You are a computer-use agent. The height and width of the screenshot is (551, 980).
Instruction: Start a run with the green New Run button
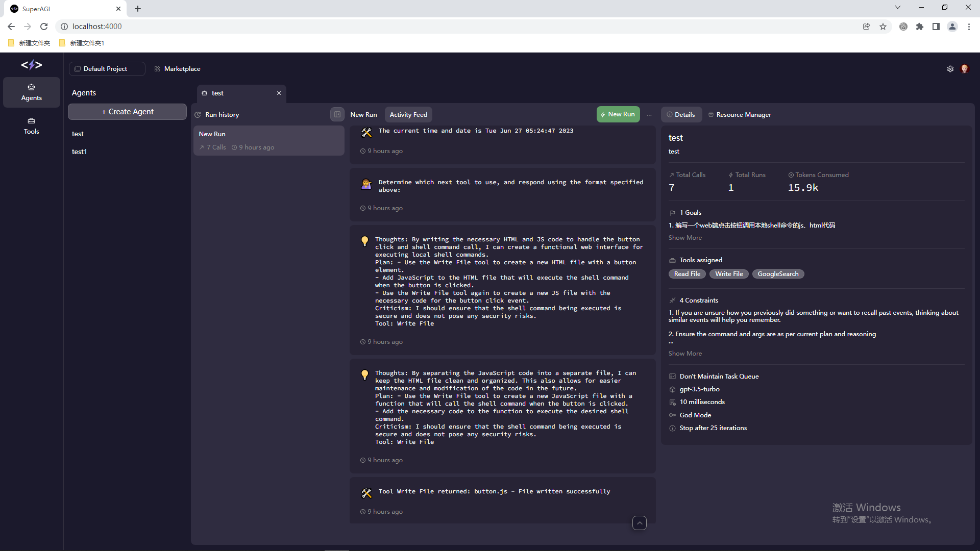click(x=618, y=114)
